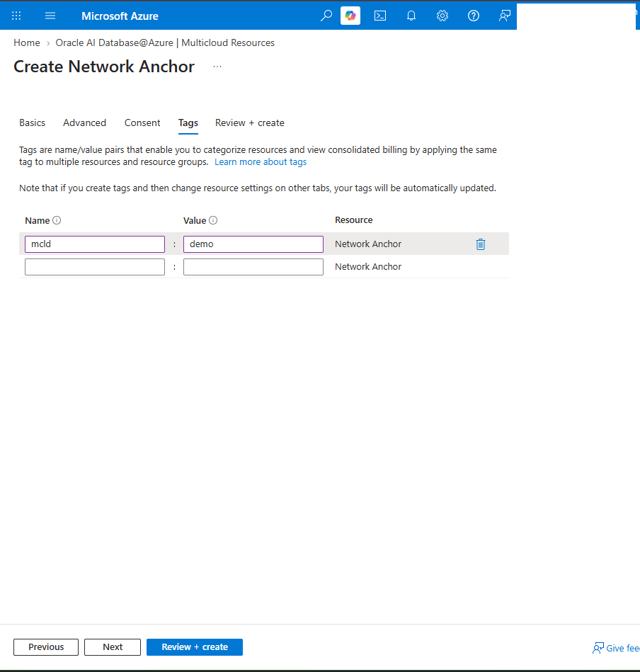Click Network Anchor text in mcld row

pos(368,244)
